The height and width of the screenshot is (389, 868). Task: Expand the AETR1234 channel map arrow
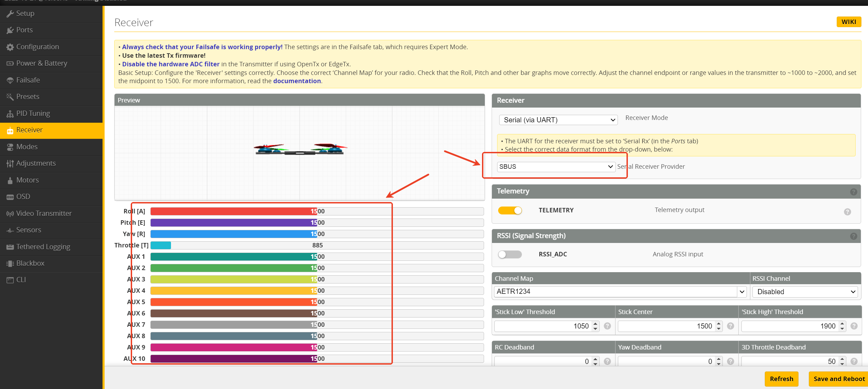742,292
